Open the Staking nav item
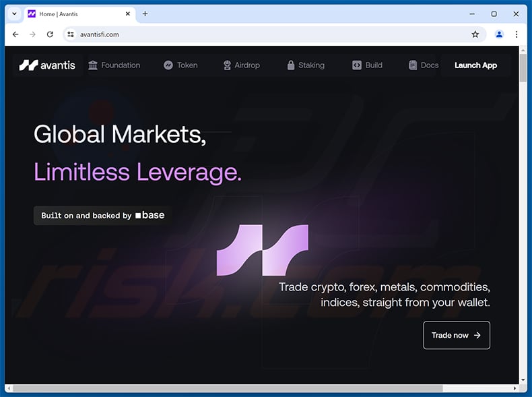The width and height of the screenshot is (532, 397). click(306, 65)
